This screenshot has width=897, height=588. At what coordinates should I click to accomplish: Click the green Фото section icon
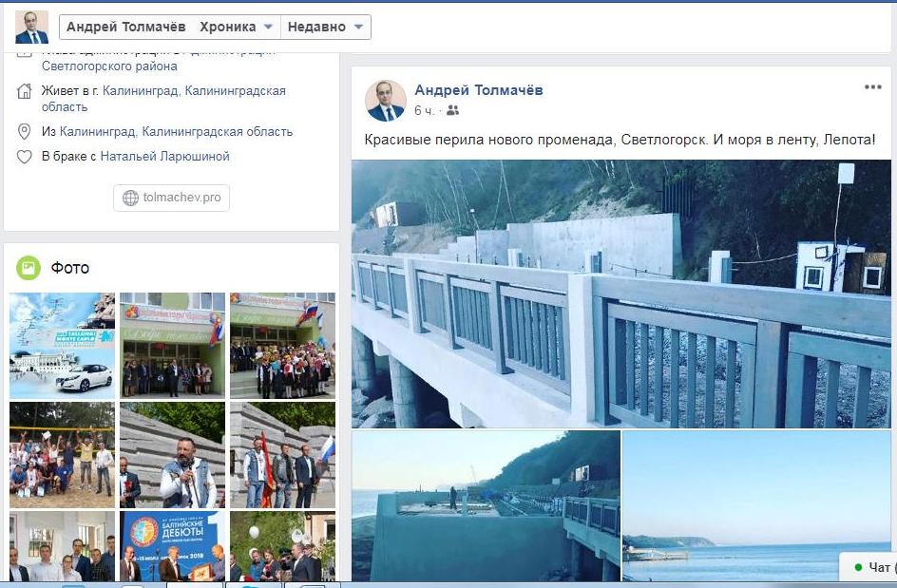pyautogui.click(x=29, y=268)
